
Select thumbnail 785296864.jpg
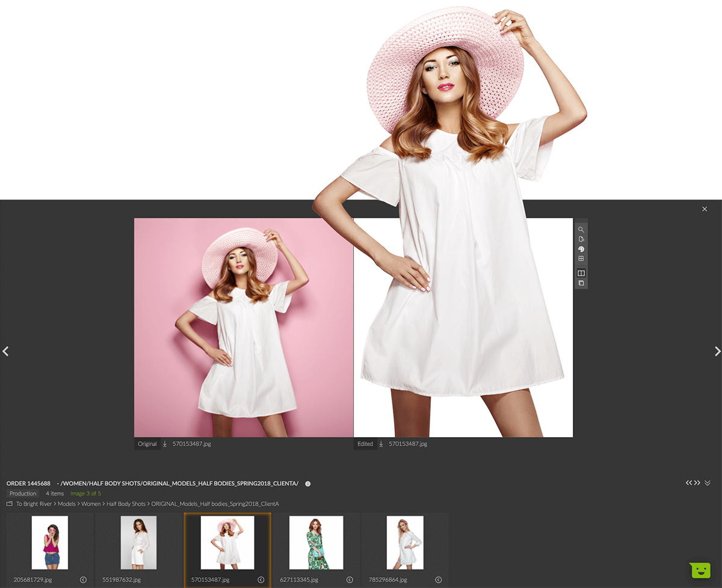[x=405, y=542]
